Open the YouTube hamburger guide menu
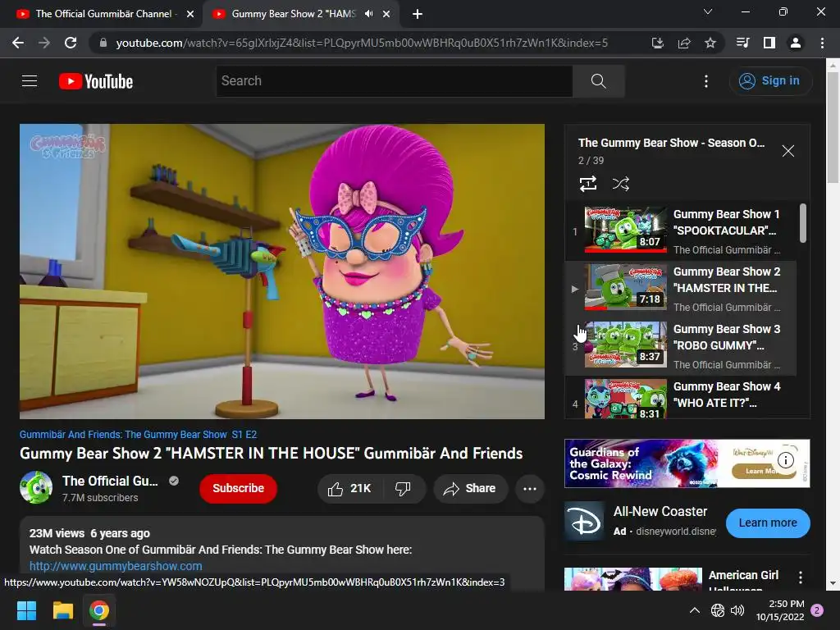Screen dimensions: 840x630 pyautogui.click(x=30, y=81)
